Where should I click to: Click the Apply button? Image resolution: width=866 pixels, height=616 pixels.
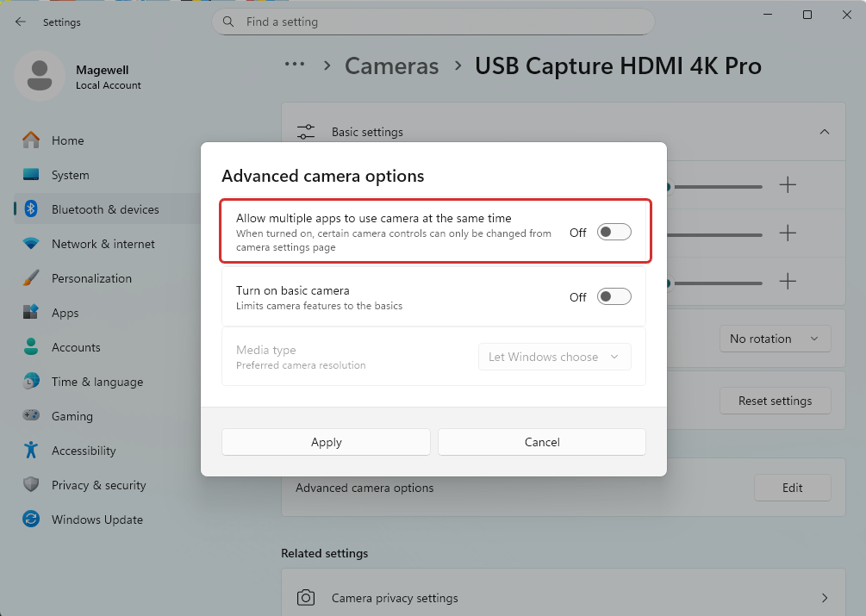click(326, 442)
